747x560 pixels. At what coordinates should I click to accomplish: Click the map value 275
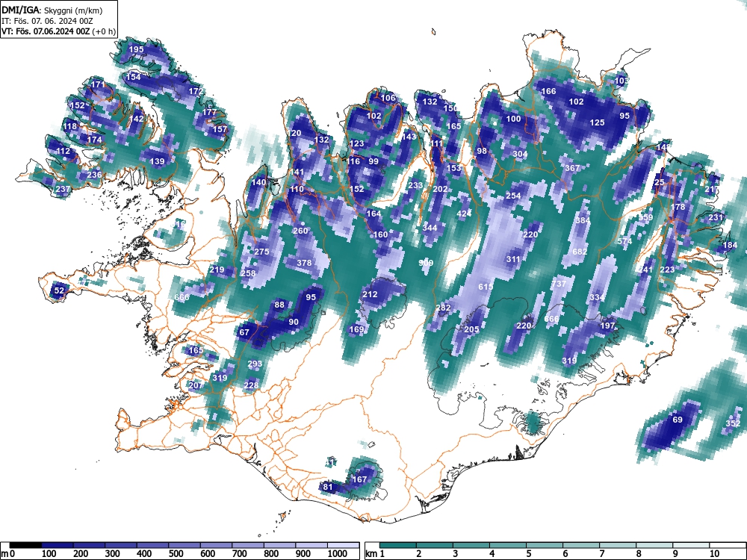coord(261,252)
